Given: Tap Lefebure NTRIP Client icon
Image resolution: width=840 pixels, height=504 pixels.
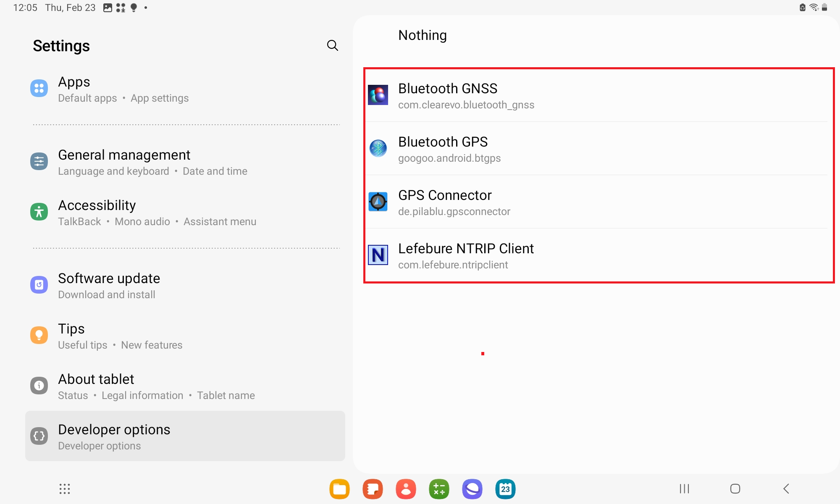Looking at the screenshot, I should click(x=378, y=255).
